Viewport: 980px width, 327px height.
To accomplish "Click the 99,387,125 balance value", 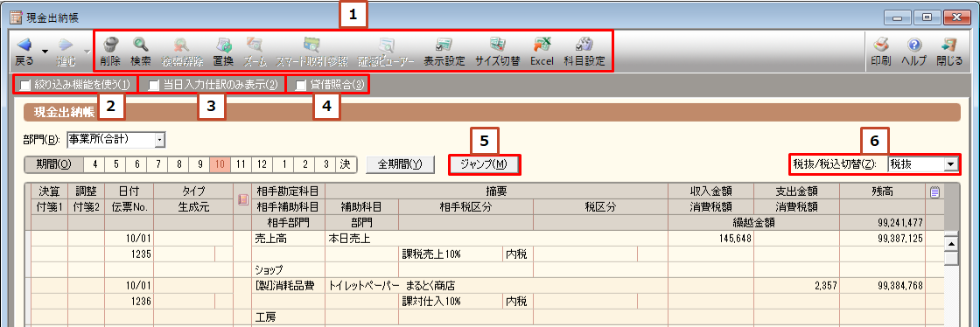I will [x=900, y=239].
